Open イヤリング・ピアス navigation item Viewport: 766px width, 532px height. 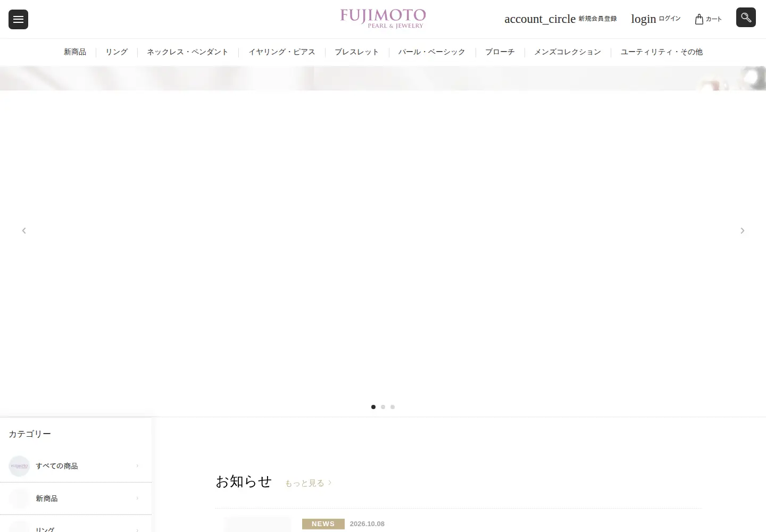point(282,52)
